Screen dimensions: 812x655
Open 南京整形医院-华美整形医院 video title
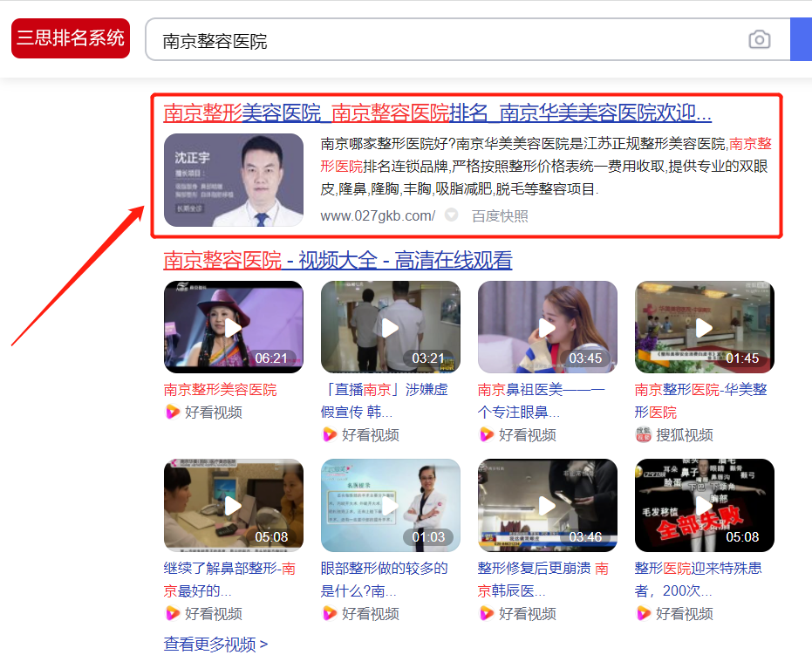pos(700,401)
